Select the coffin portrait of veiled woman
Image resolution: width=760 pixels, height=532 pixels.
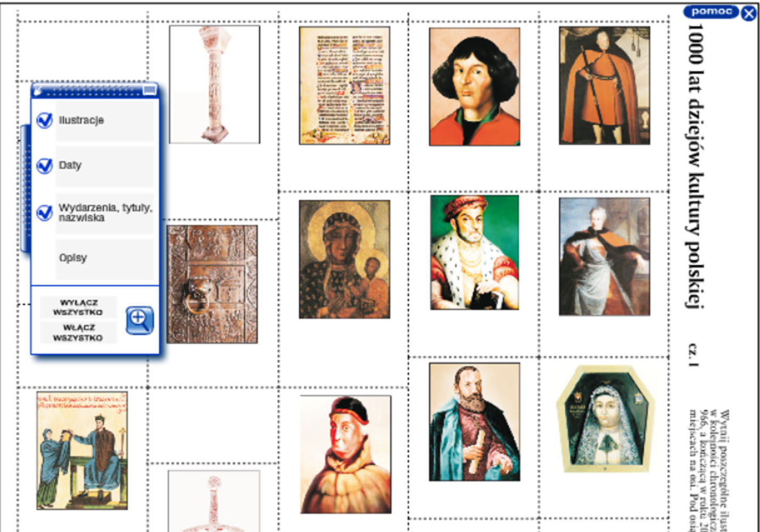point(605,419)
